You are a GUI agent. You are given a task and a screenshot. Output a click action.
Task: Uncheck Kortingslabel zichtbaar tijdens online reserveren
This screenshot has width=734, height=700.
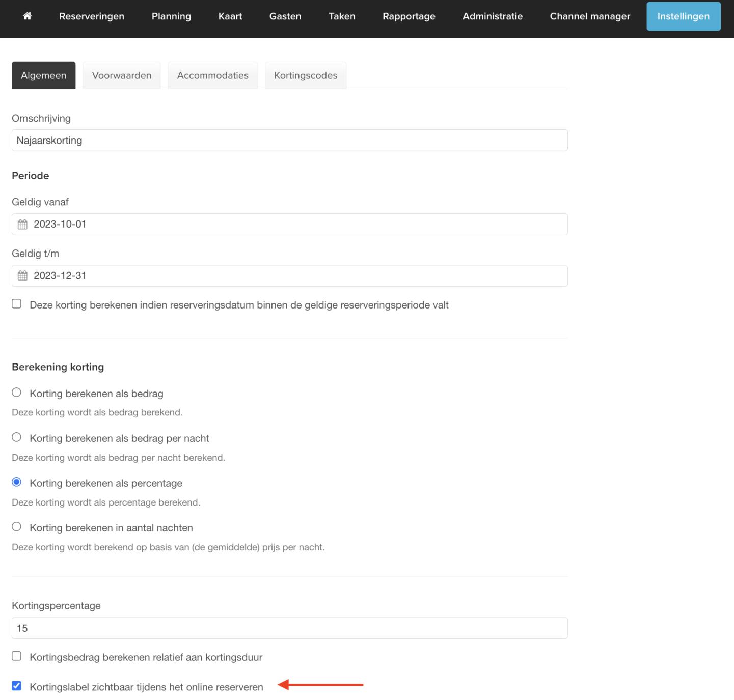17,686
